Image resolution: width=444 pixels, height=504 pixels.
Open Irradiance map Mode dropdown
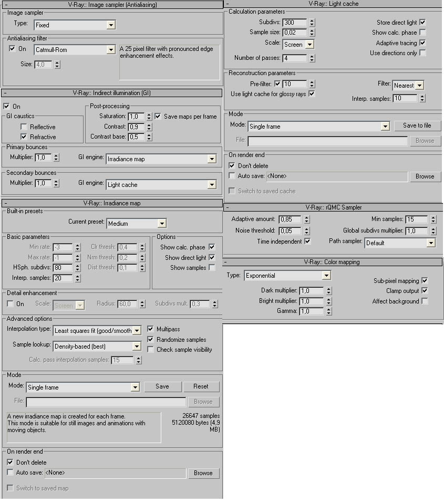click(x=83, y=387)
